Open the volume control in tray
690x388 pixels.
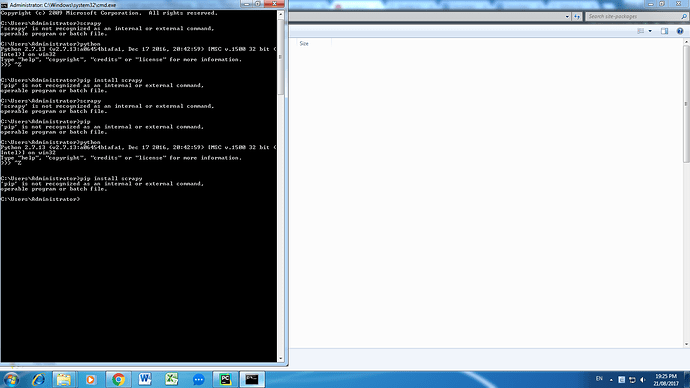coord(643,380)
